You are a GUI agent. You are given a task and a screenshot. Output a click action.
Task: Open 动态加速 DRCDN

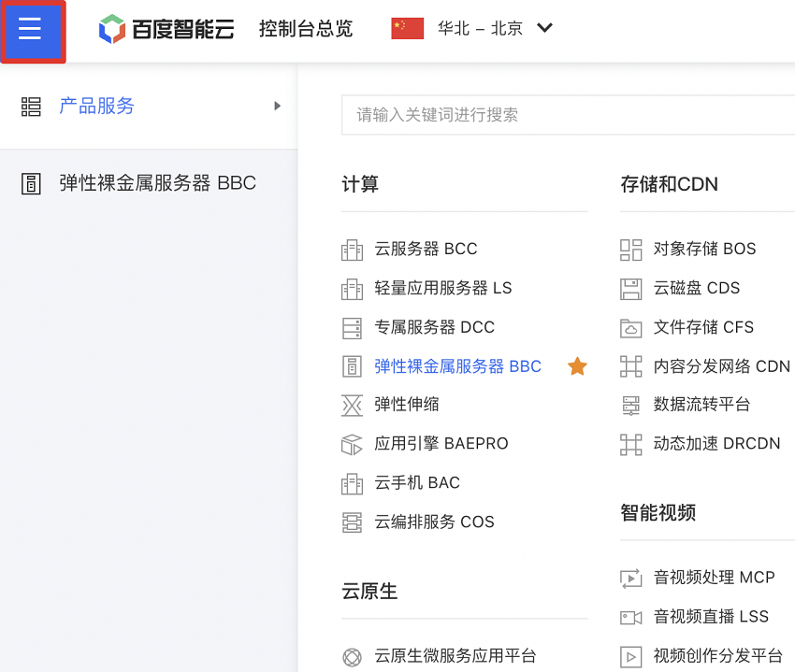coord(716,443)
